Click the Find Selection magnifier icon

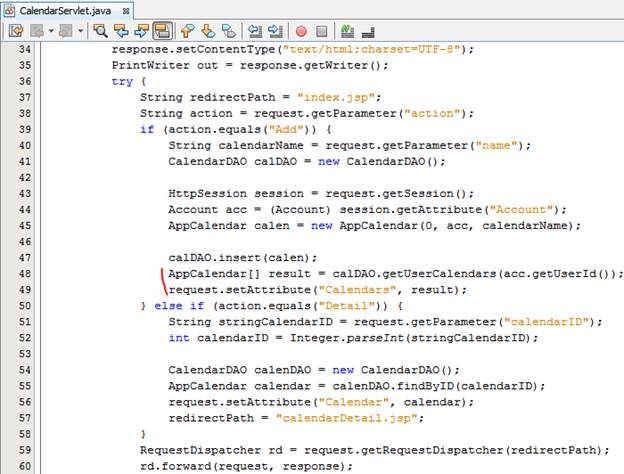coord(100,31)
